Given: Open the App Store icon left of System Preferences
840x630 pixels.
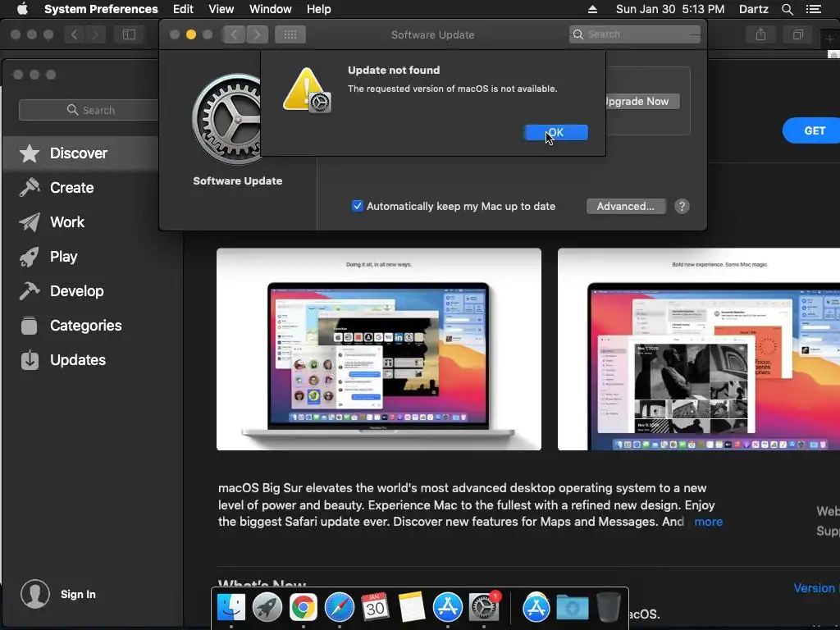Looking at the screenshot, I should click(x=447, y=607).
